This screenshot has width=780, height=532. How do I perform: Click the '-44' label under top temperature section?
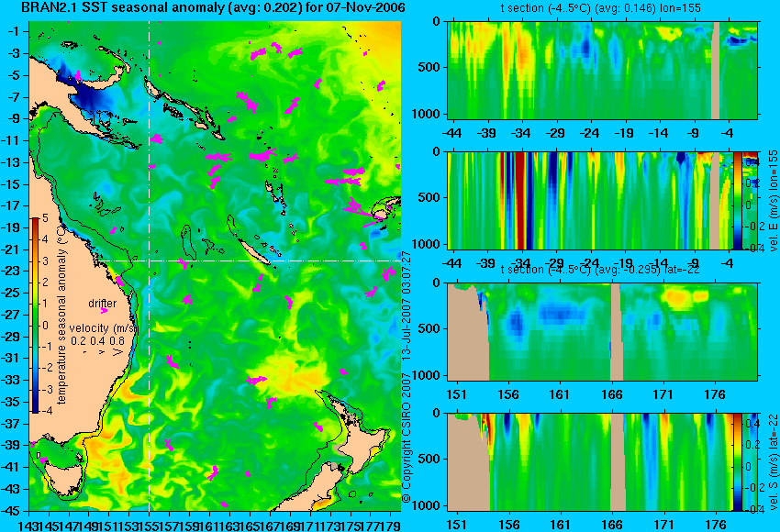tap(451, 133)
